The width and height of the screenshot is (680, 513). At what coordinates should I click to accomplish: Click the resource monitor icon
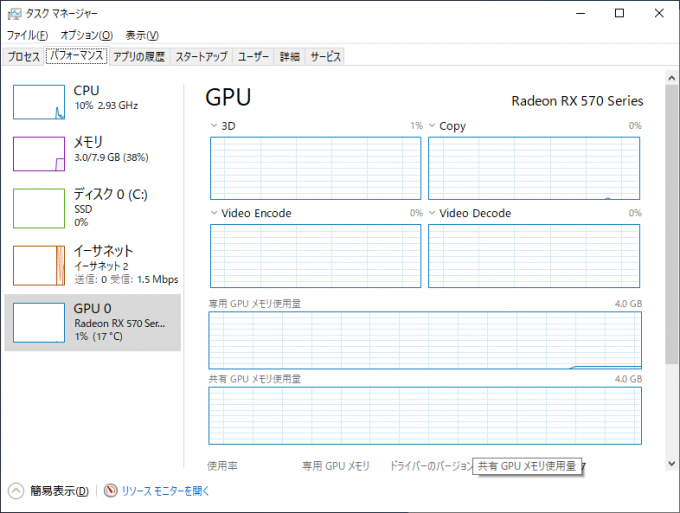click(111, 490)
